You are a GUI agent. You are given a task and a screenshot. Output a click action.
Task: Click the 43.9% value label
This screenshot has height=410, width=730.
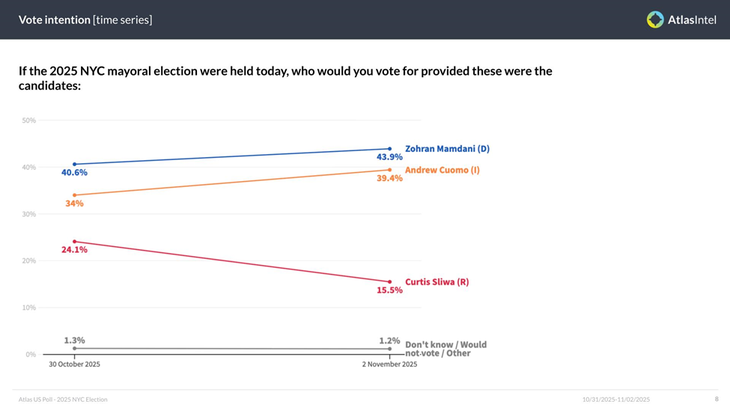click(389, 157)
